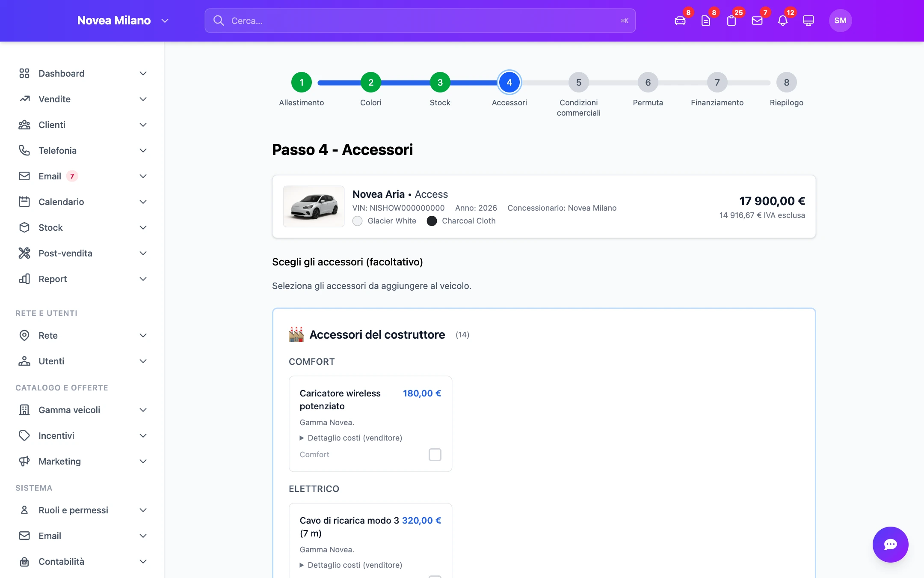This screenshot has width=924, height=578.
Task: Tick the Caricatore wireless potenziato checkbox
Action: (435, 455)
